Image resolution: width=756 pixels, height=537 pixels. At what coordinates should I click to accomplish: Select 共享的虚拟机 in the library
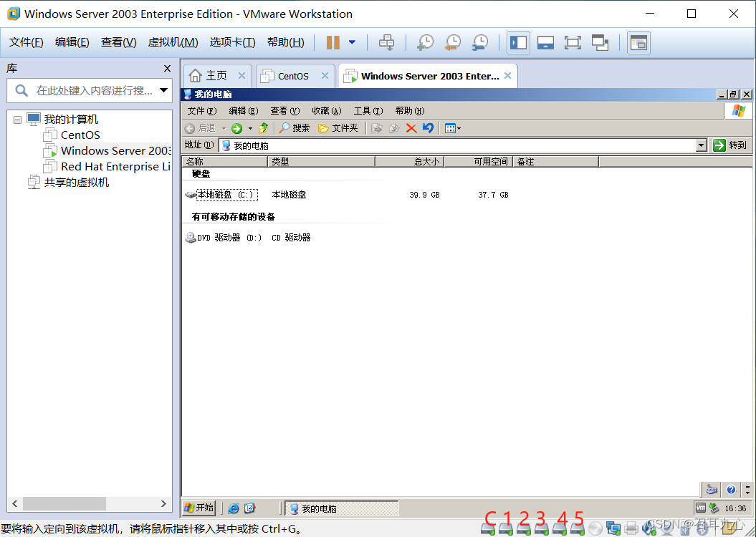point(76,183)
